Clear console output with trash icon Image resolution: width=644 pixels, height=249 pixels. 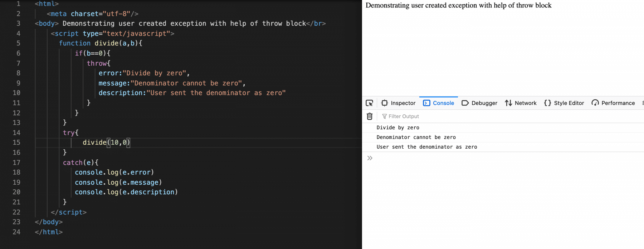coord(370,116)
